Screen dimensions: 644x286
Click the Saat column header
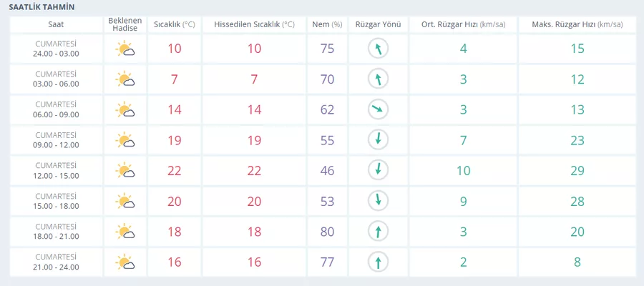coord(56,24)
